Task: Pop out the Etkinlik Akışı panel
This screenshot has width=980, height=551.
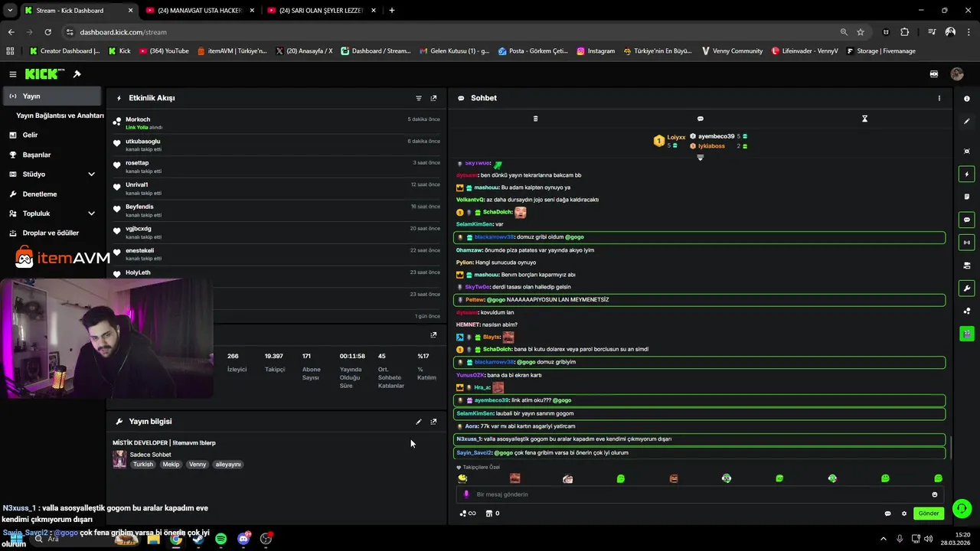Action: pos(433,98)
